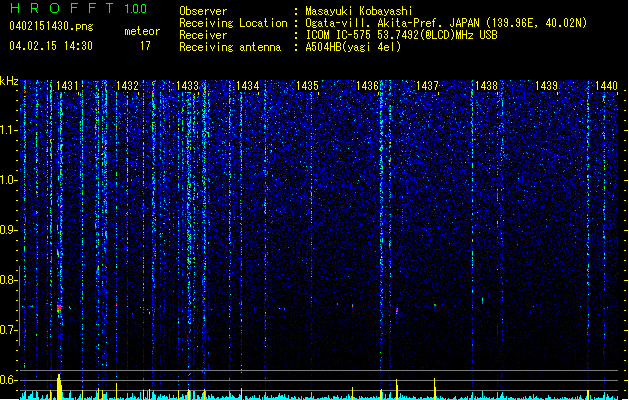Click the 1437 time marker

tap(428, 86)
